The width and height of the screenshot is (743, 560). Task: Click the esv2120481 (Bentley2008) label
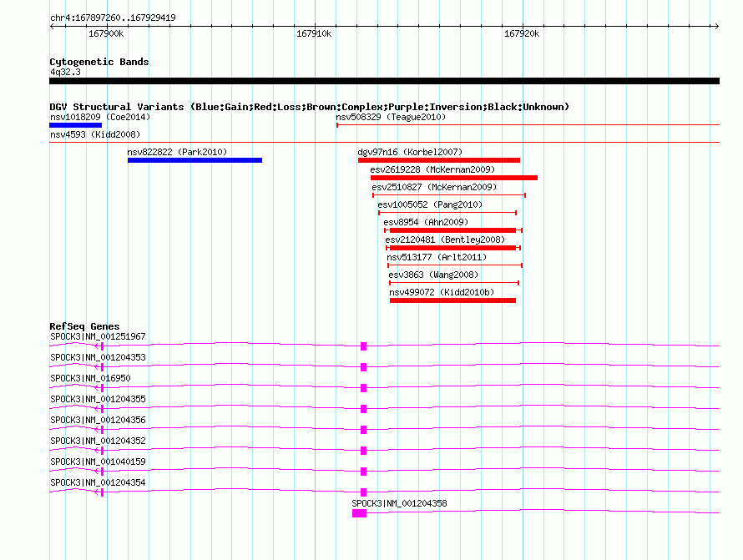446,240
